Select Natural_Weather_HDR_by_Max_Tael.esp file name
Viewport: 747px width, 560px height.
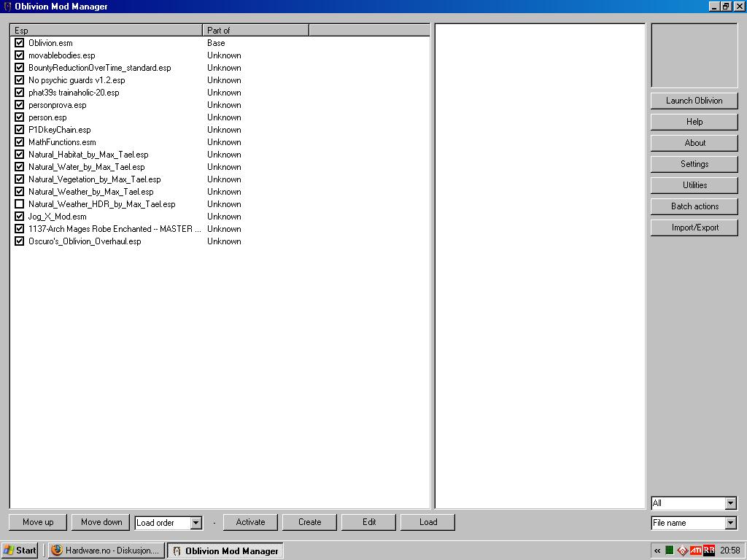click(102, 204)
